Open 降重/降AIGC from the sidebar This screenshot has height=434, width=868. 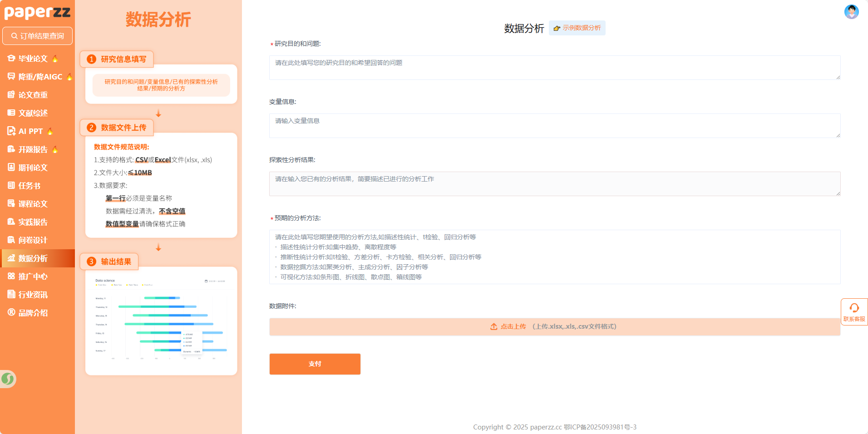tap(40, 77)
